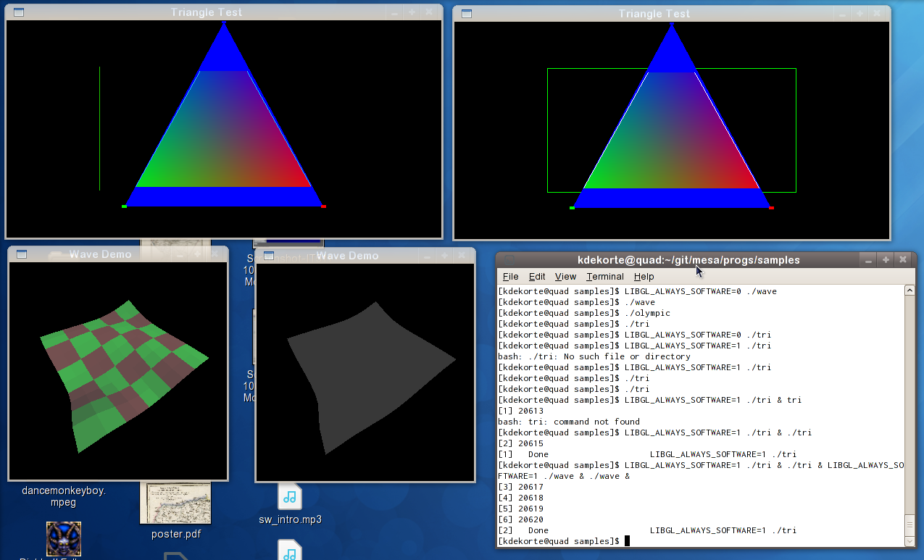This screenshot has height=560, width=924.
Task: Click terminal scrollbar up arrow
Action: coord(910,291)
